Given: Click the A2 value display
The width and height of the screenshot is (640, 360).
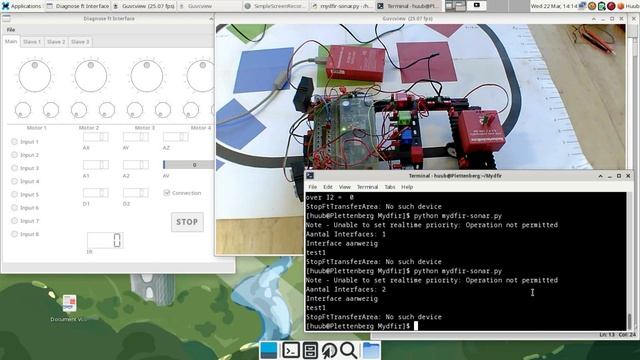Looking at the screenshot, I should point(136,165).
